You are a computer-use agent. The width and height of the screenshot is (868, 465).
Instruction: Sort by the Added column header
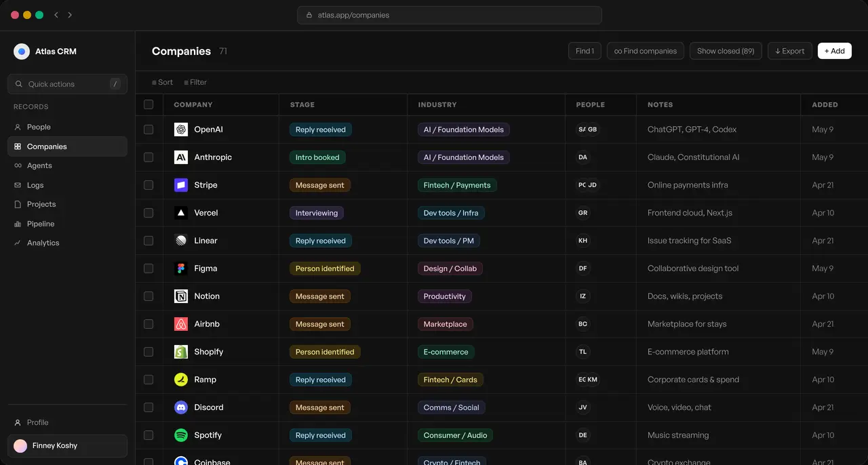825,104
